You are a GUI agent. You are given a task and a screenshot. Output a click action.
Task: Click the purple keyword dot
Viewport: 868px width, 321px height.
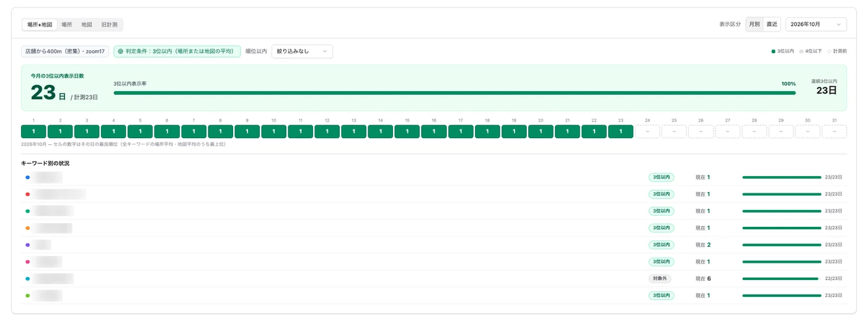27,245
